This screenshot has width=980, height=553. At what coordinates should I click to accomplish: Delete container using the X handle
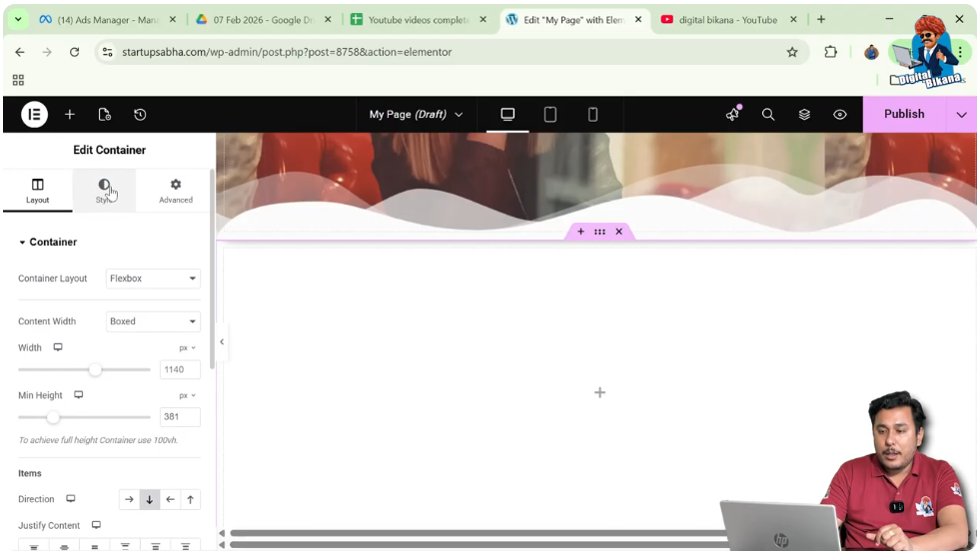(618, 232)
